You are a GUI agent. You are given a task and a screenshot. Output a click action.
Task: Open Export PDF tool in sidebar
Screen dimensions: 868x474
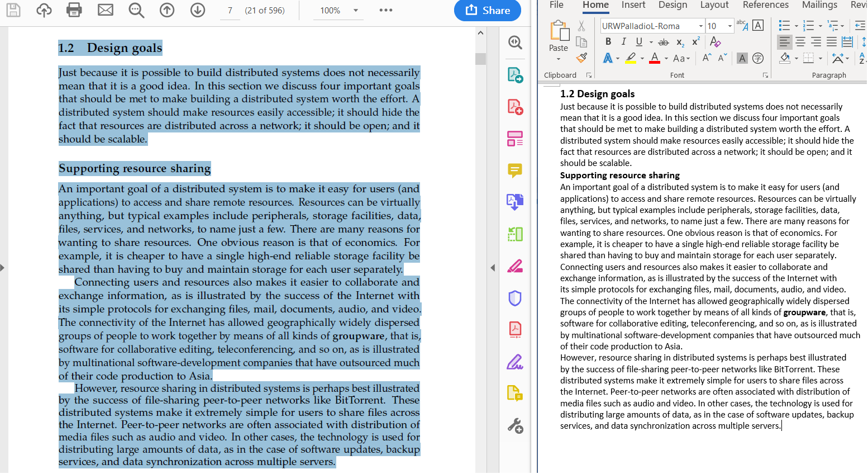click(515, 74)
